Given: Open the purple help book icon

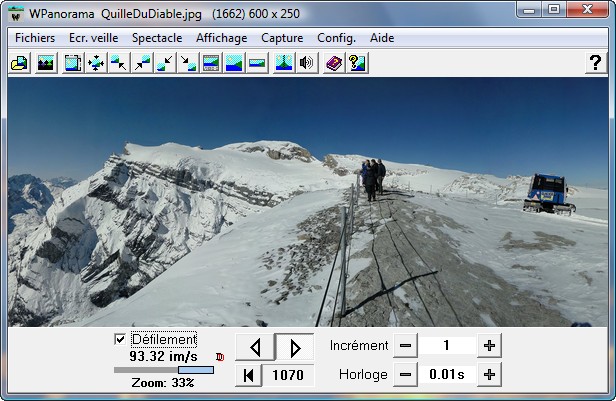Looking at the screenshot, I should coord(334,63).
